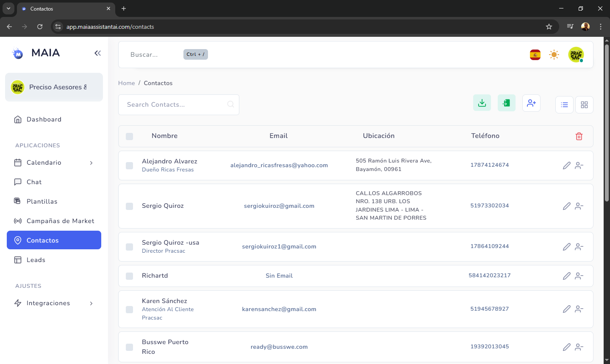The image size is (610, 364).
Task: Click the Search Contacts input field
Action: tap(176, 105)
